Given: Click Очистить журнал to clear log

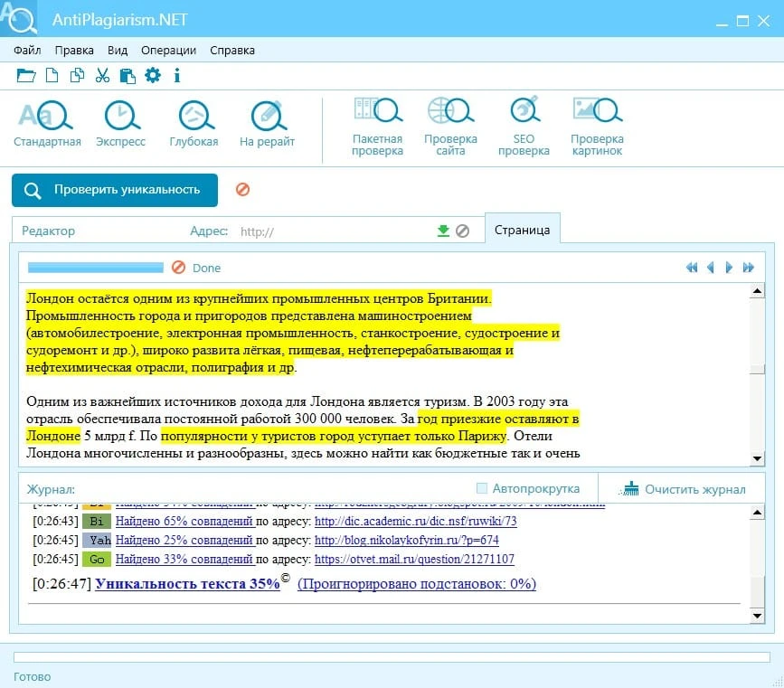Looking at the screenshot, I should [x=685, y=489].
